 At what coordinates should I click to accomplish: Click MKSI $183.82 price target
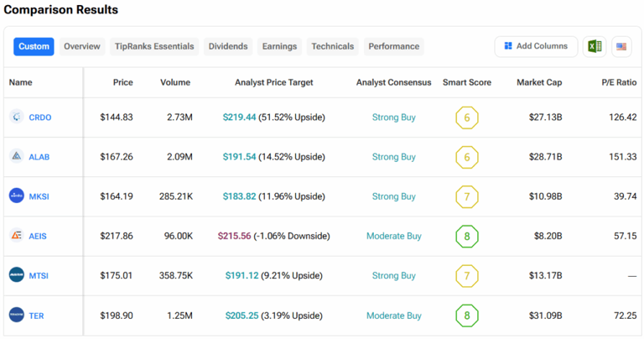pyautogui.click(x=240, y=196)
